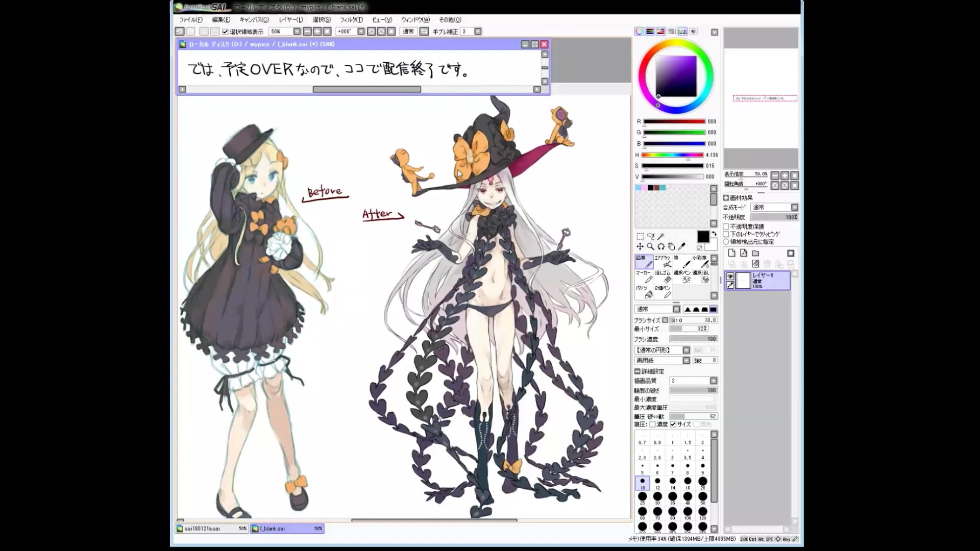Enable 下のレイヤーでクリッピング checkbox
The image size is (980, 551).
click(726, 234)
